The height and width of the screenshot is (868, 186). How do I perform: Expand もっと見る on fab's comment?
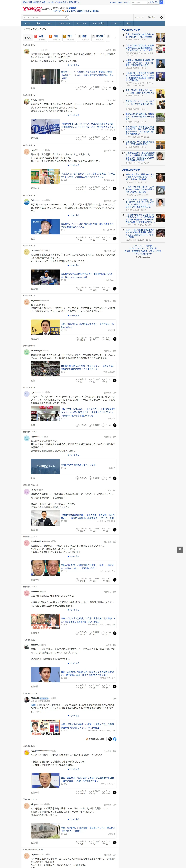73,215
